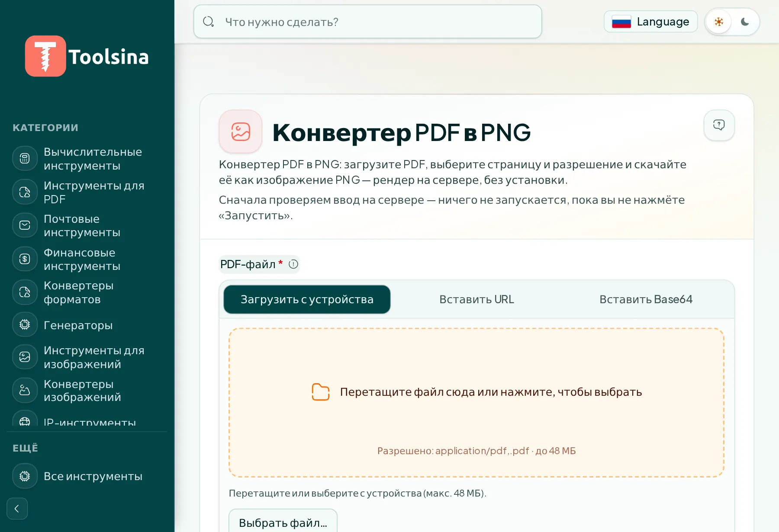This screenshot has height=532, width=779.
Task: Open the Инструменты для изображений icon
Action: click(25, 357)
